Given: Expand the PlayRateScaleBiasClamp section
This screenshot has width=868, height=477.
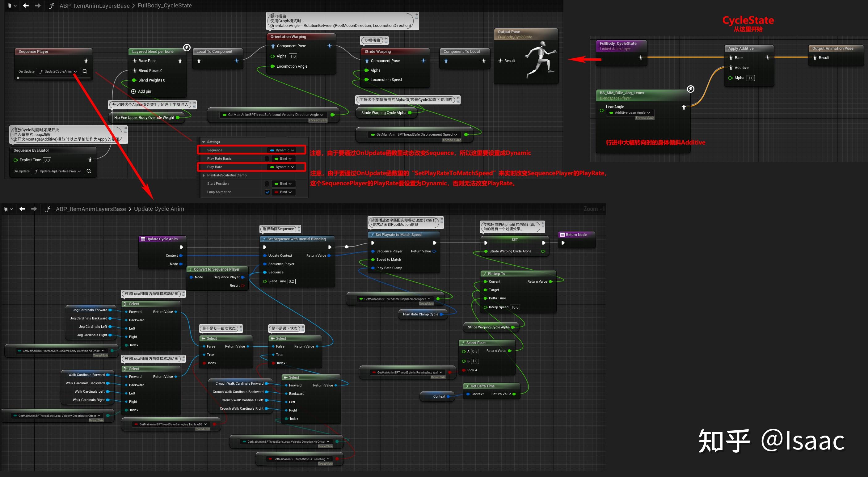Looking at the screenshot, I should [x=204, y=175].
